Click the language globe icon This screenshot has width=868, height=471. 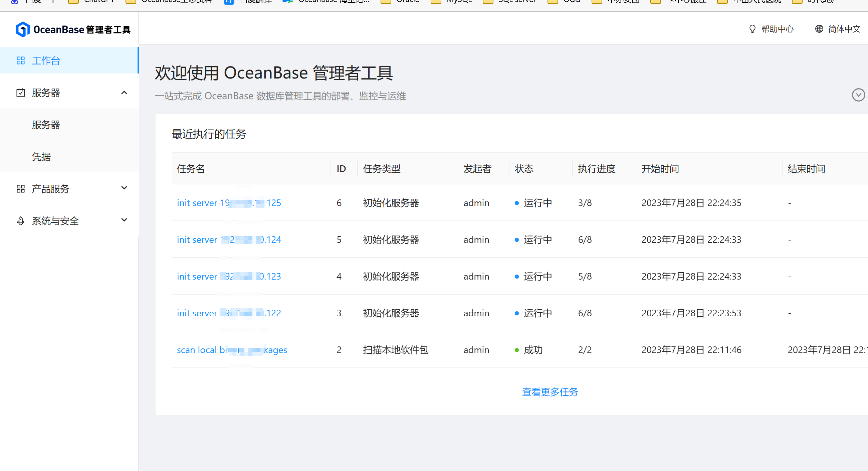[x=819, y=29]
